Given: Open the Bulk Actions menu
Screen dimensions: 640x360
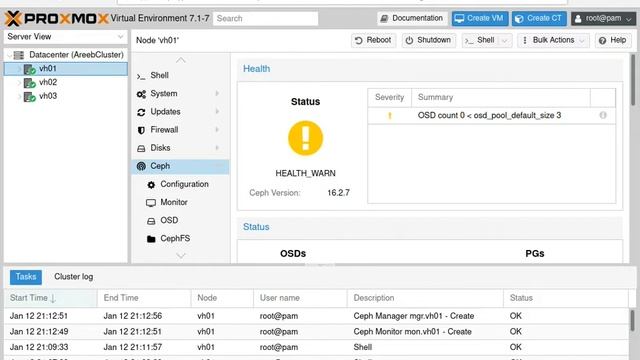Looking at the screenshot, I should (x=553, y=40).
